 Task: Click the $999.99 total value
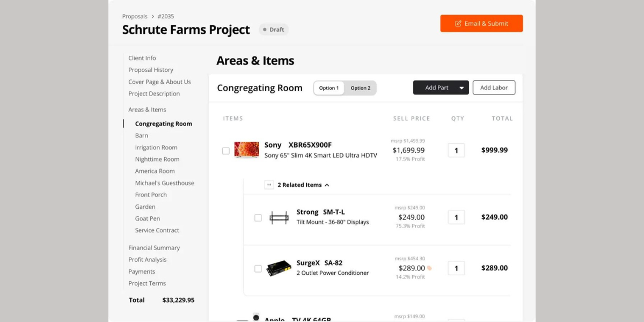tap(494, 150)
